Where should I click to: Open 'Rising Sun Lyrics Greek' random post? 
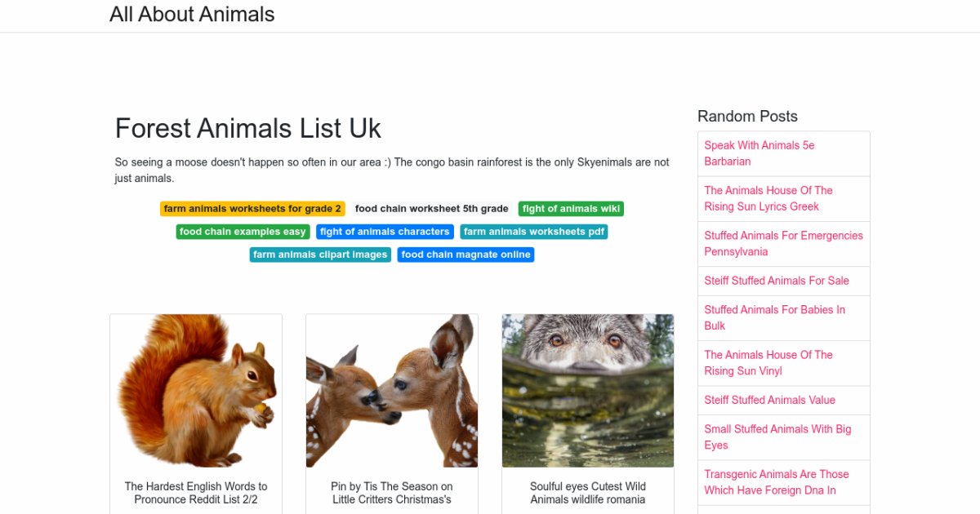768,198
